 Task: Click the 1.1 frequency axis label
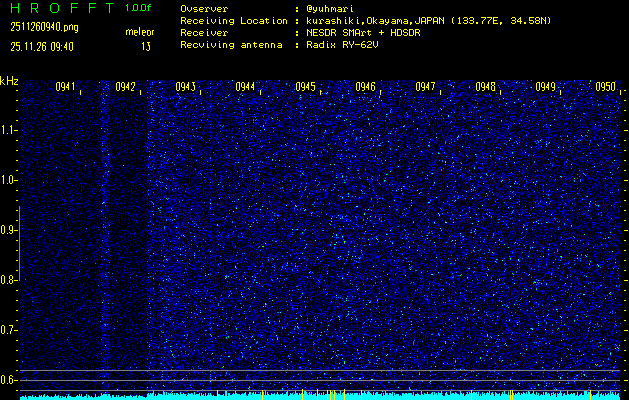pyautogui.click(x=8, y=130)
